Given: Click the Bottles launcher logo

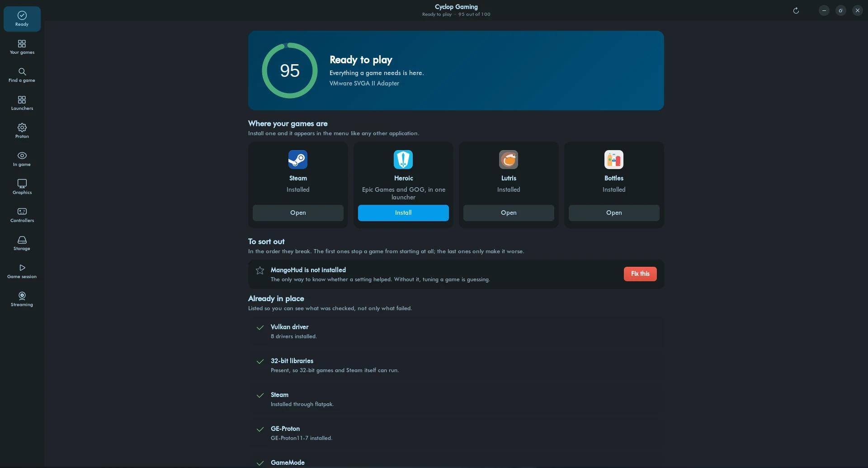Looking at the screenshot, I should click(x=614, y=160).
